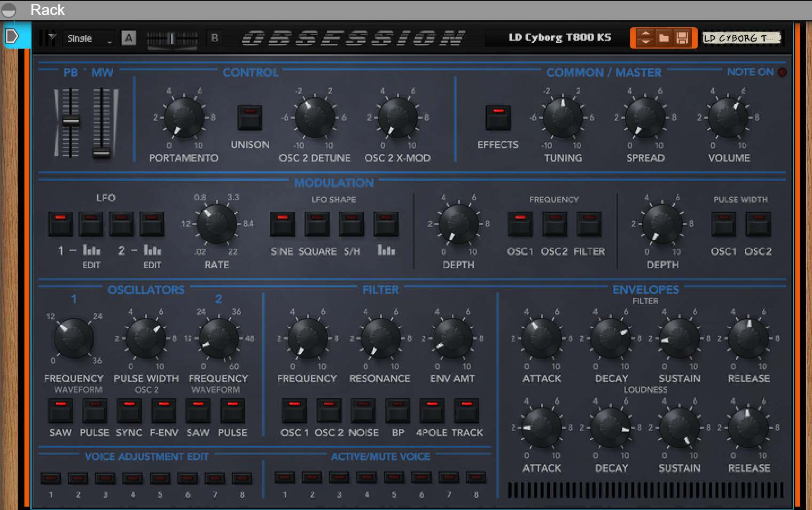Toggle oscillator 1 SAW waveform
This screenshot has width=812, height=510.
[60, 411]
